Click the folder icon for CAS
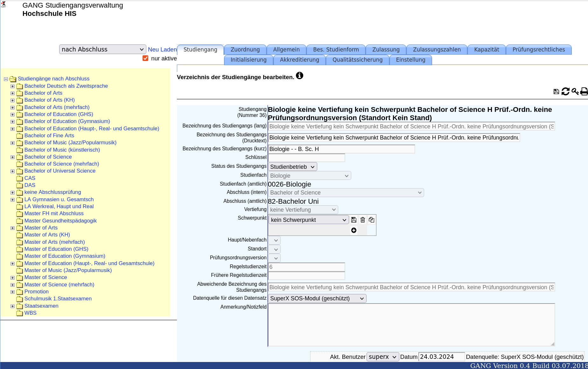 tap(20, 178)
